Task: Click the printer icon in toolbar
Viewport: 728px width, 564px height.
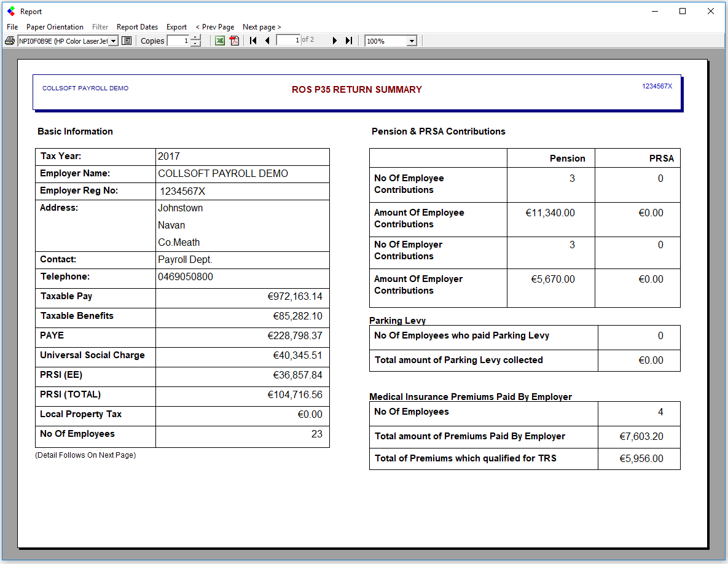Action: [x=10, y=41]
